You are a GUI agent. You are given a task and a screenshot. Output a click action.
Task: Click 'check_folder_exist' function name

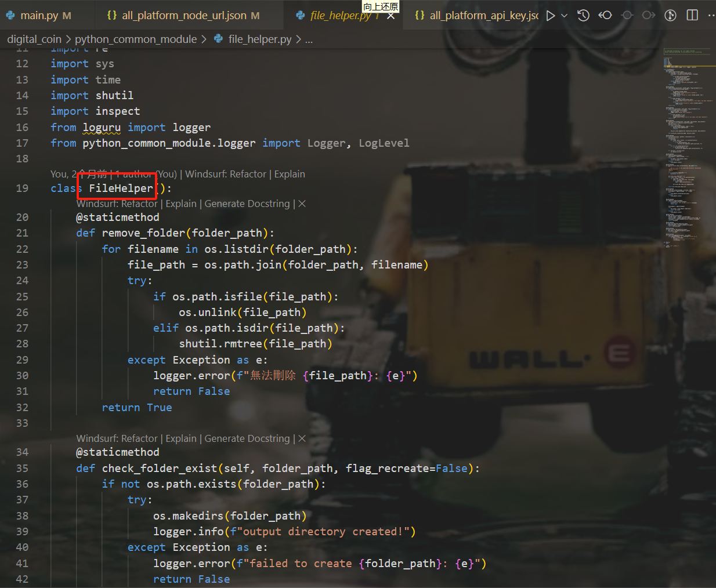[160, 468]
